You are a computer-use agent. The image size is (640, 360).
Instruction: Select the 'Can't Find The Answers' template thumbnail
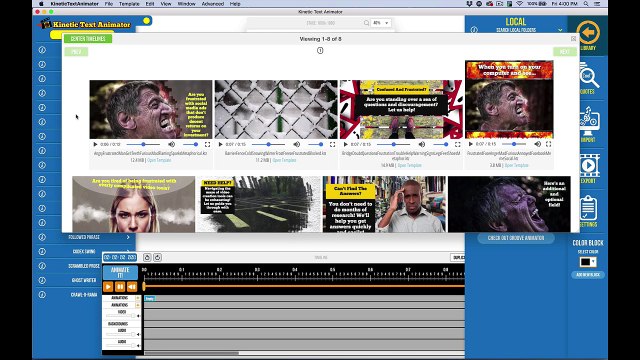click(x=384, y=204)
